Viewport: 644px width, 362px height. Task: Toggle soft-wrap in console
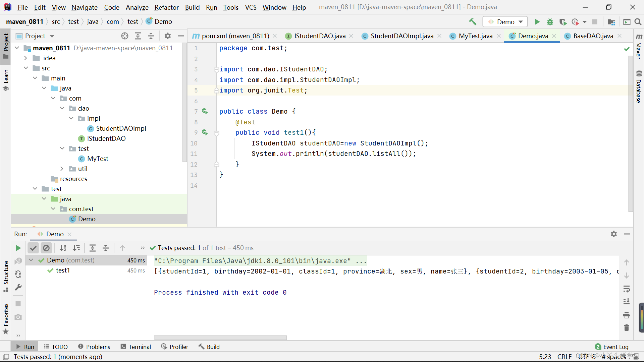pyautogui.click(x=627, y=289)
